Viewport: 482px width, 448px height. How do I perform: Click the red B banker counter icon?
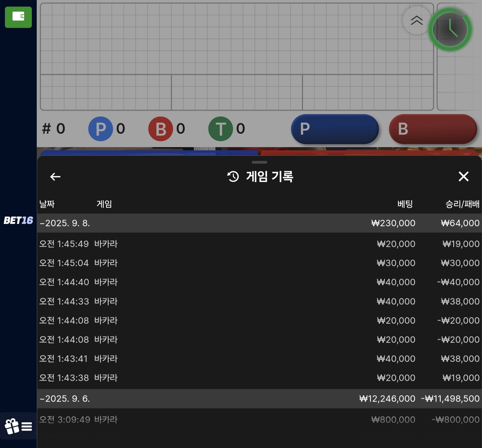(160, 129)
